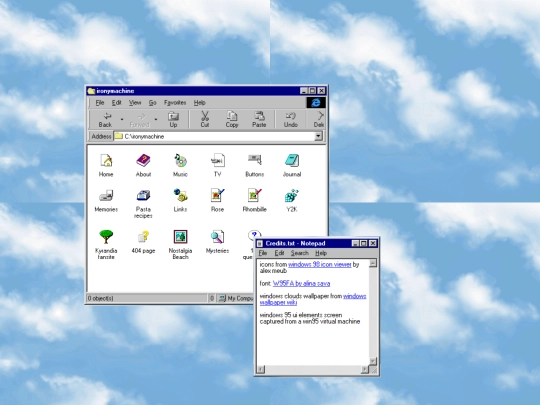Screen dimensions: 540x405
Task: Maximize the ironymachine window
Action: (x=312, y=91)
